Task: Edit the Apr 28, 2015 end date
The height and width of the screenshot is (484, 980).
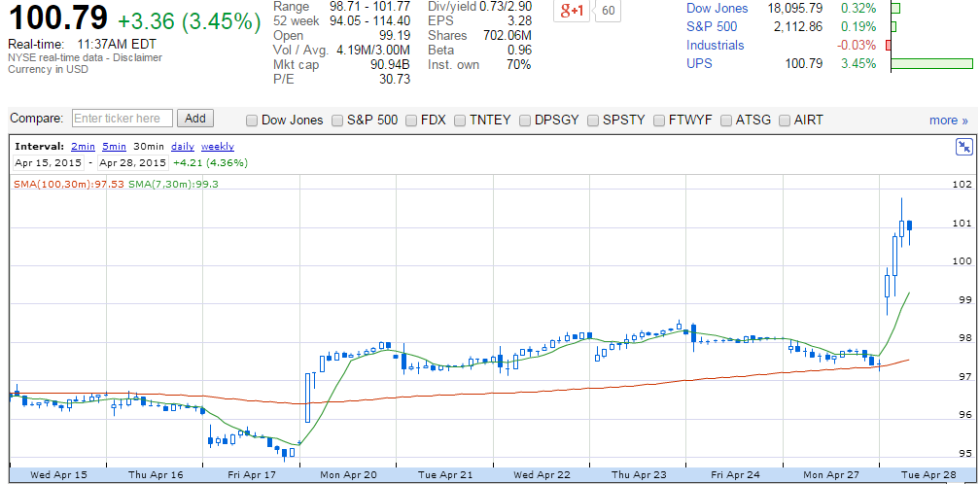Action: (132, 163)
